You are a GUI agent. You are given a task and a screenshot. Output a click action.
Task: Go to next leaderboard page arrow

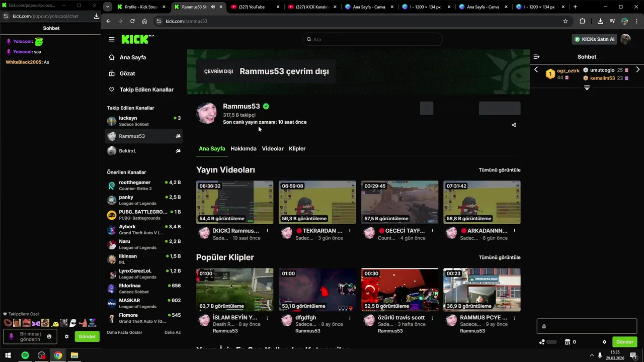coord(638,70)
